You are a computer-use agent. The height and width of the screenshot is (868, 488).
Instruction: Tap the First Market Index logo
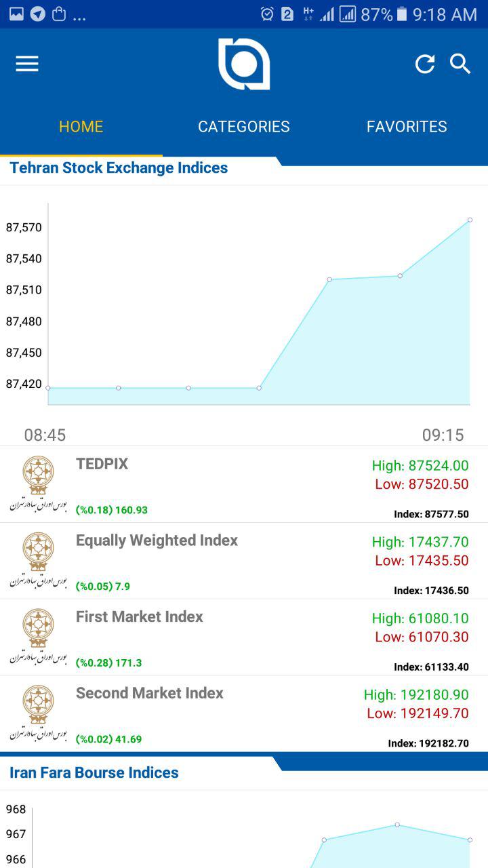coord(38,637)
